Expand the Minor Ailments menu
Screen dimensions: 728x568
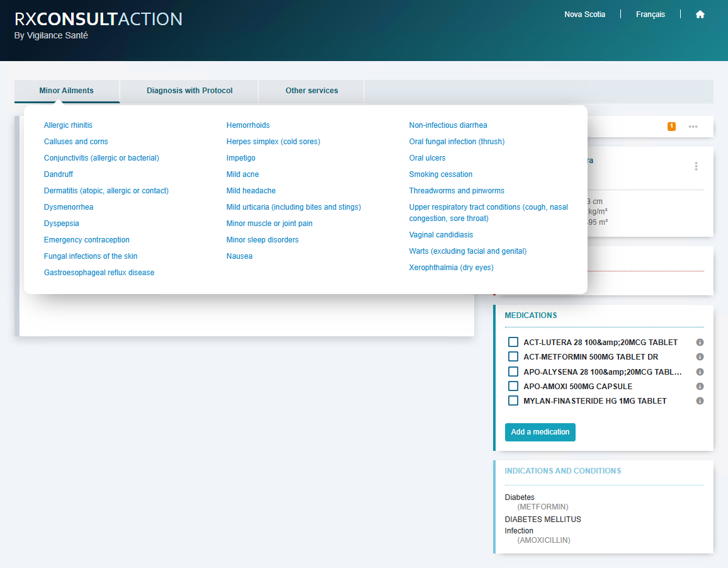point(66,91)
